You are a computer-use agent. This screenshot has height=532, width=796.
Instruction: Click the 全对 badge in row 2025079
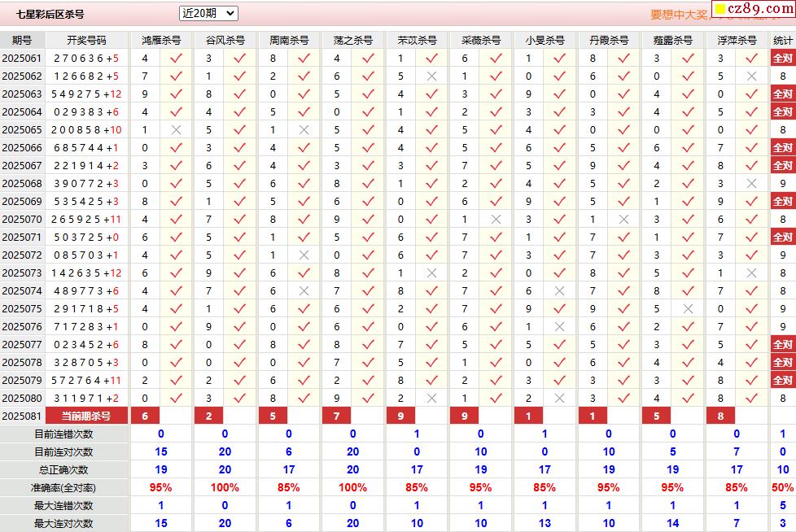point(783,381)
